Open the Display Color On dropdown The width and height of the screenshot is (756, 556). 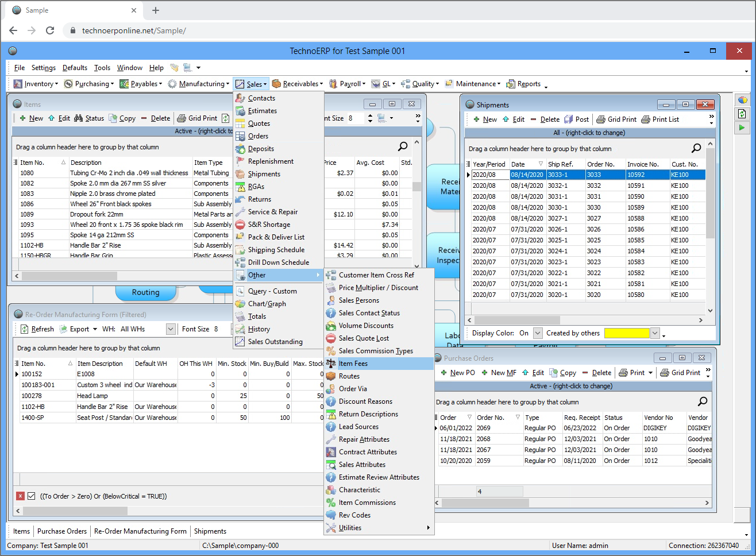point(538,333)
